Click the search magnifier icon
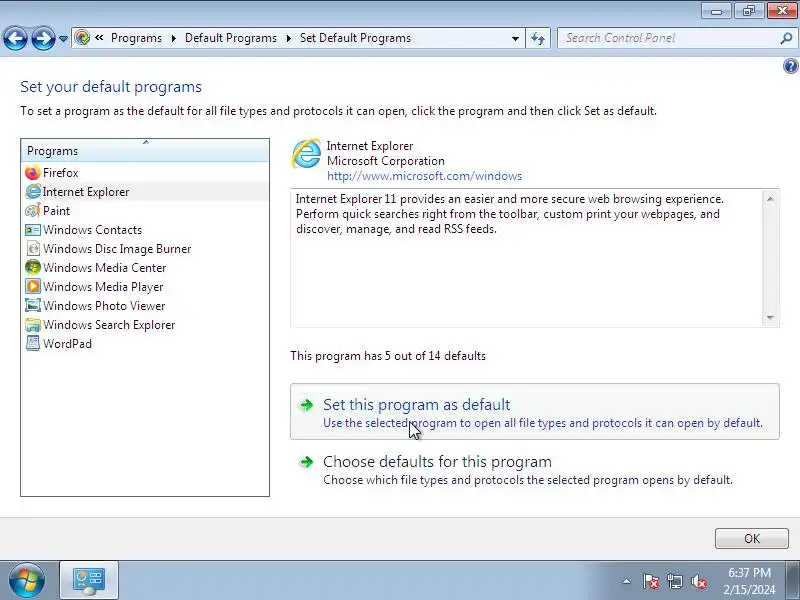The width and height of the screenshot is (800, 600). click(786, 38)
